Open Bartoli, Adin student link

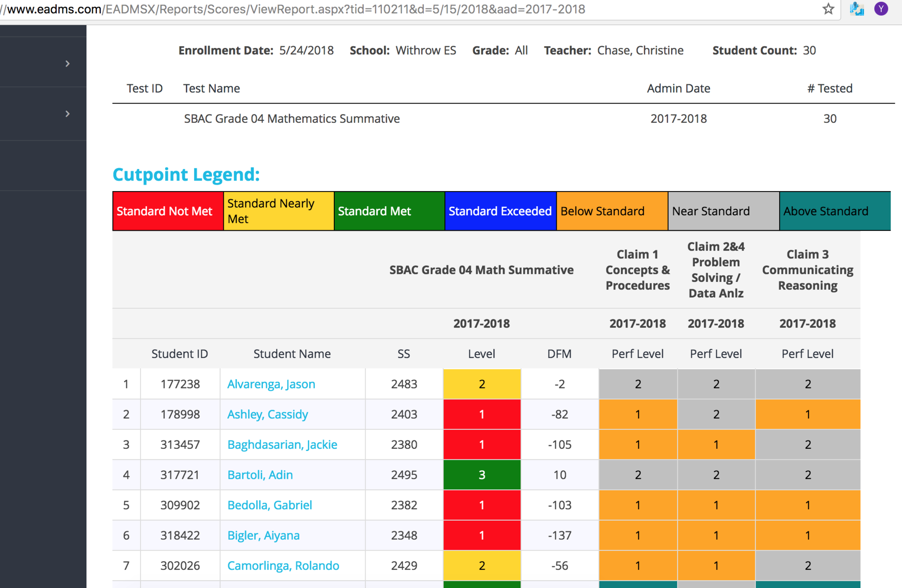260,475
